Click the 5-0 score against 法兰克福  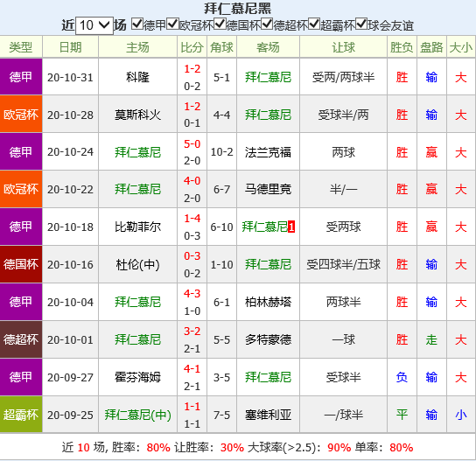pyautogui.click(x=192, y=143)
